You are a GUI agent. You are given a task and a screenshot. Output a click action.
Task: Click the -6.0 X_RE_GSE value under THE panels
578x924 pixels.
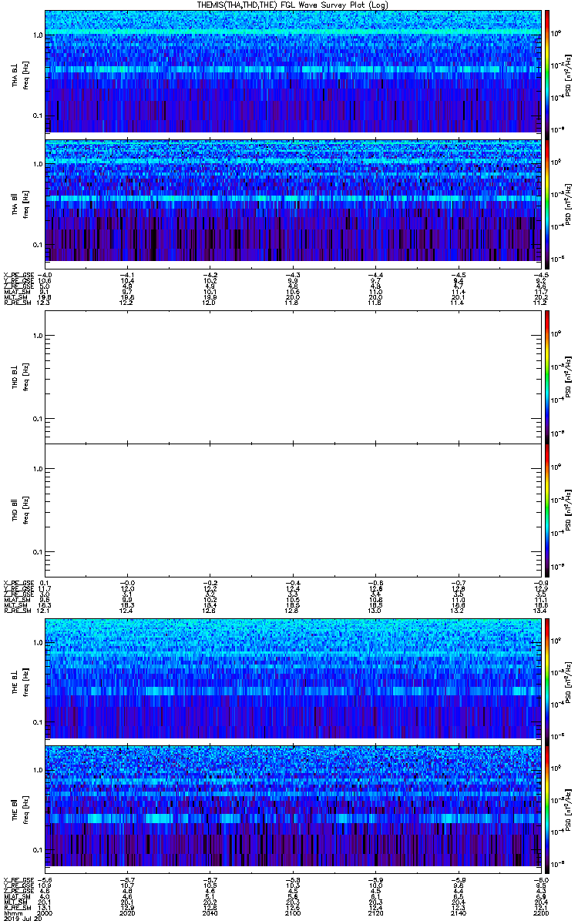540,879
